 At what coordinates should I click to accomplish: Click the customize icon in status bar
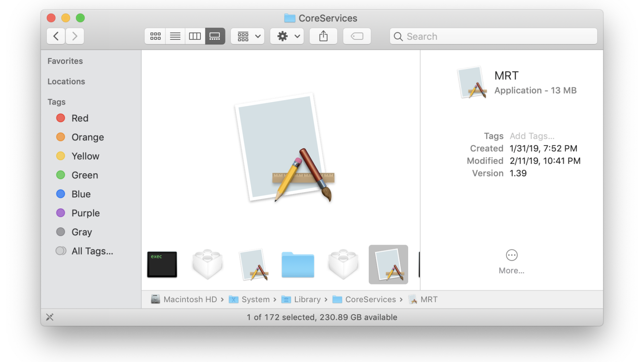[x=50, y=317]
